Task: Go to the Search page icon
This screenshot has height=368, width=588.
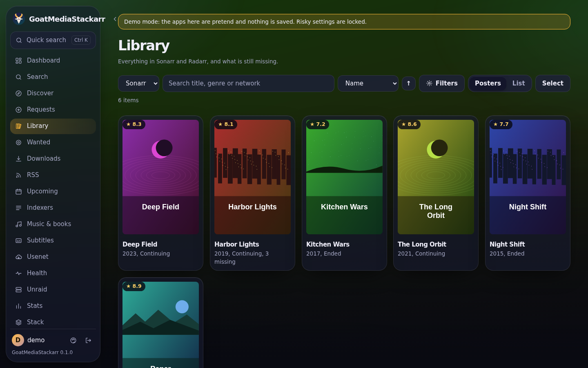Action: click(18, 77)
